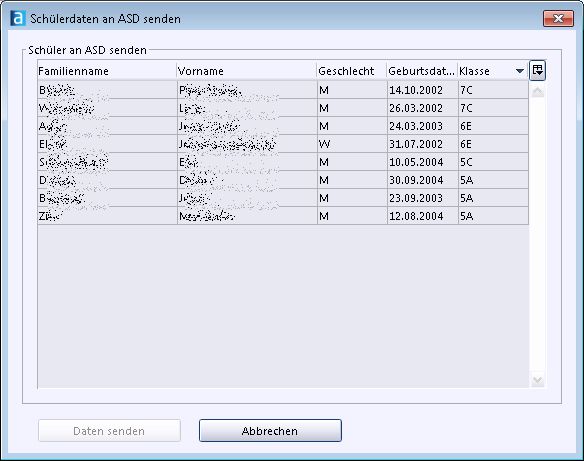
Task: Select the 6E row born 24.03.2003
Action: [x=283, y=126]
